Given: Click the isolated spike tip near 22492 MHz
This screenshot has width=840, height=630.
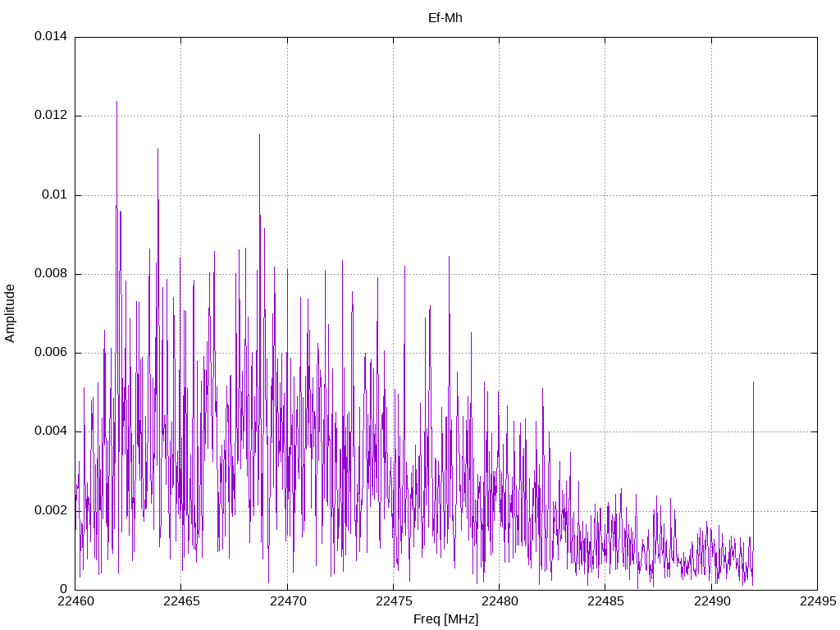Looking at the screenshot, I should tap(753, 381).
